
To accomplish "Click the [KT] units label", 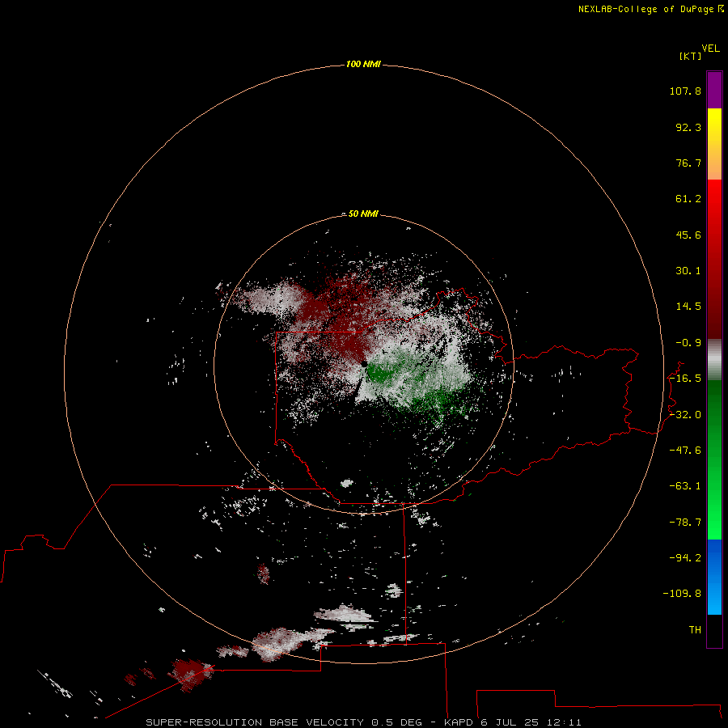I will coord(691,56).
